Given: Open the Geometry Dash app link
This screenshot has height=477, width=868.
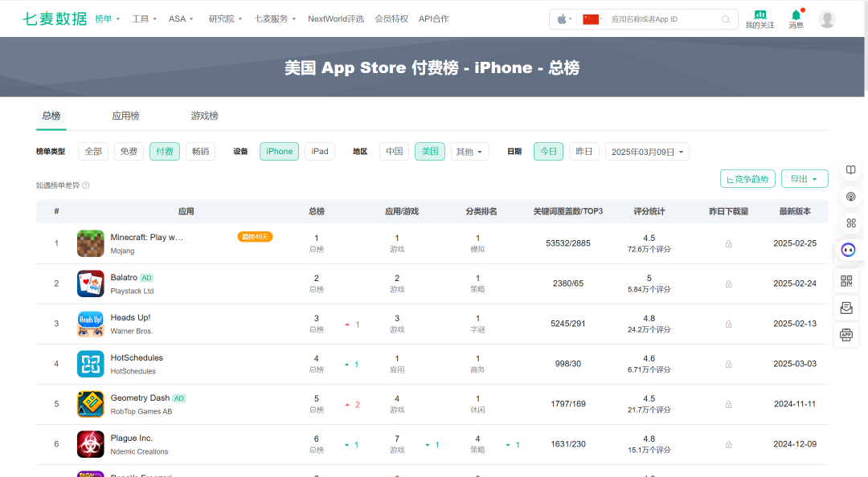Looking at the screenshot, I should click(x=140, y=397).
